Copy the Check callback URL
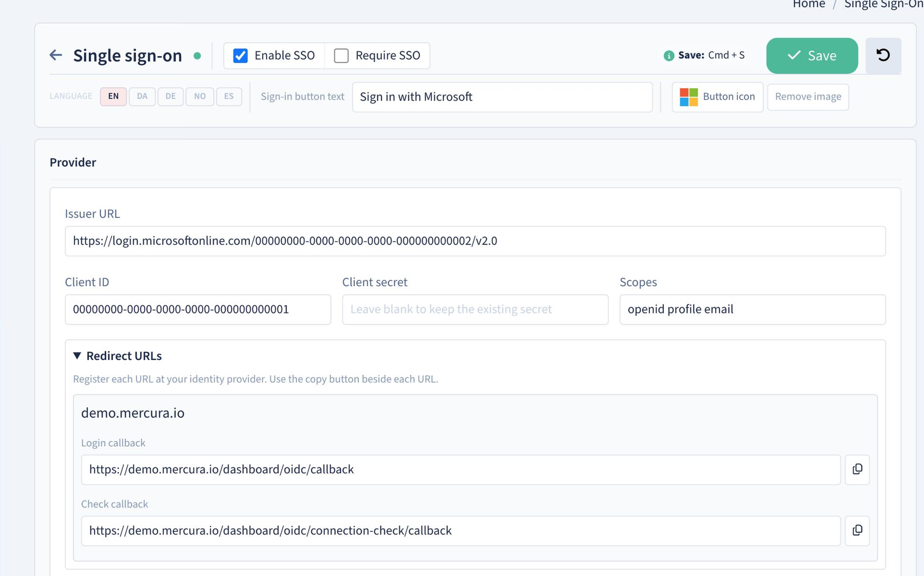Screen dimensions: 924x576 pyautogui.click(x=857, y=530)
